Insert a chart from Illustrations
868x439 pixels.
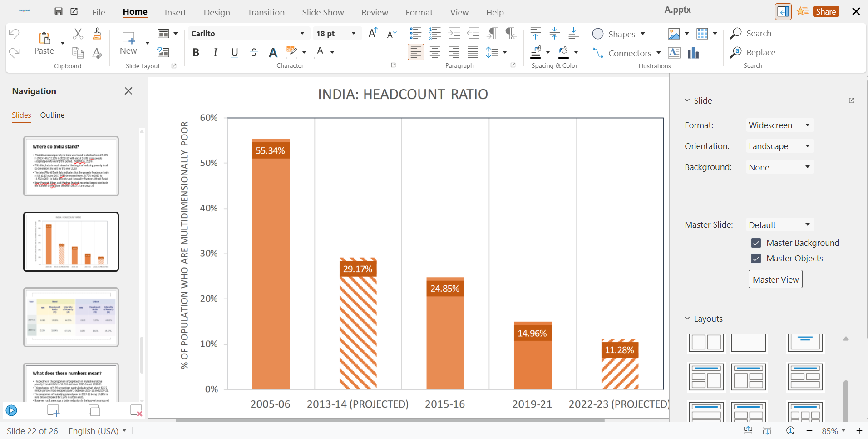click(x=693, y=53)
